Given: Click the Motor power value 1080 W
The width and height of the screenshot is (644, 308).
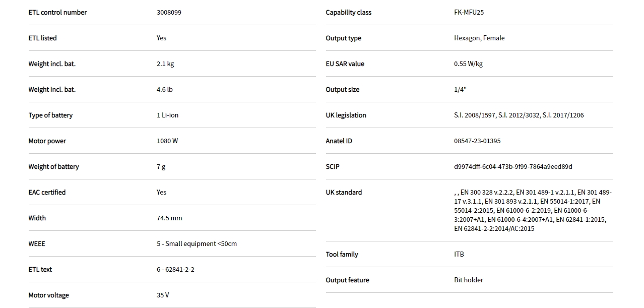Looking at the screenshot, I should coord(167,141).
